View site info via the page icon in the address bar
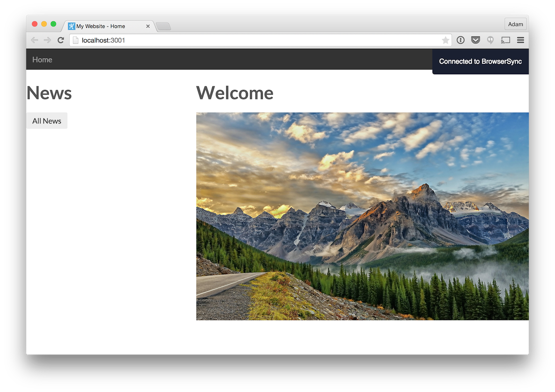 click(75, 40)
